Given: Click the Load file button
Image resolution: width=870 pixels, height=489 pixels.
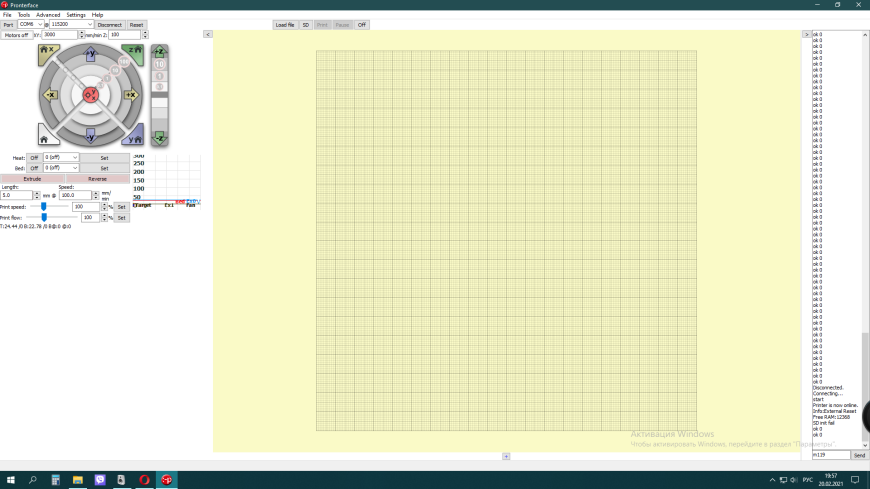Looking at the screenshot, I should pyautogui.click(x=285, y=25).
